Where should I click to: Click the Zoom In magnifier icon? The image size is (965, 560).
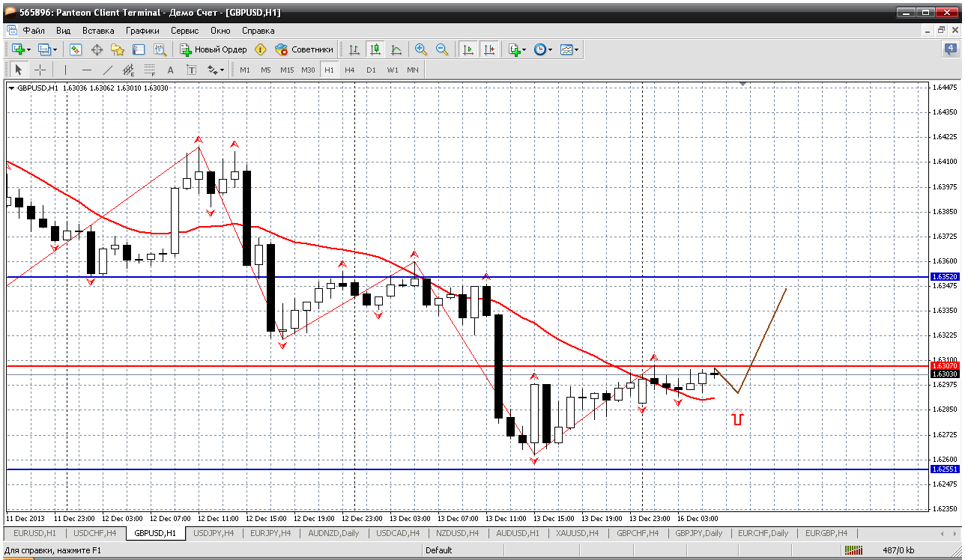pos(421,49)
